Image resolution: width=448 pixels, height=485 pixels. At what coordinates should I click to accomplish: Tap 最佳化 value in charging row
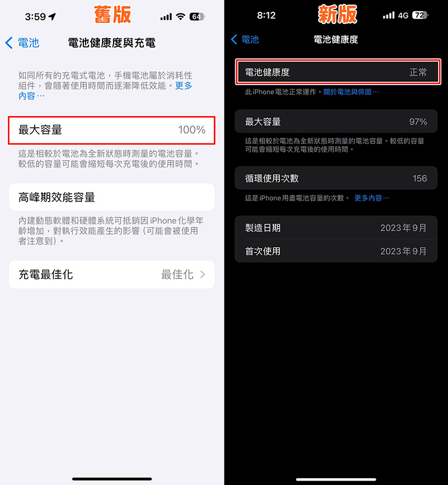pyautogui.click(x=177, y=274)
